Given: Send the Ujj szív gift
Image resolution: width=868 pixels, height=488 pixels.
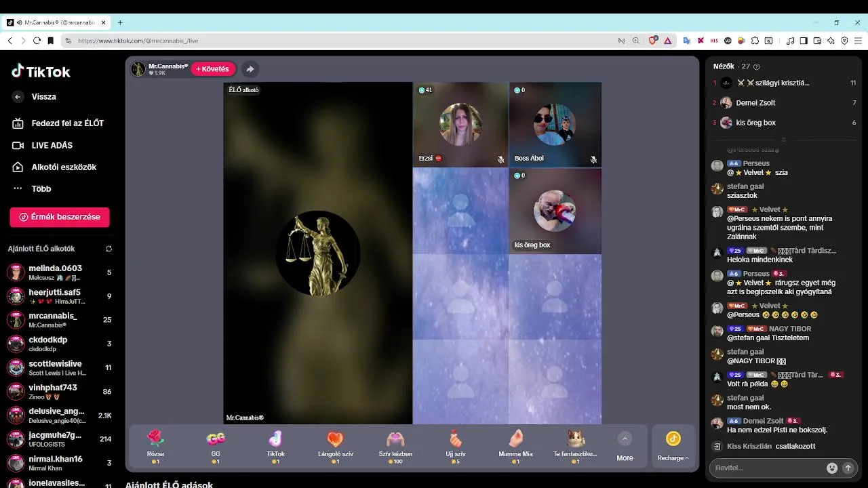Looking at the screenshot, I should (456, 446).
